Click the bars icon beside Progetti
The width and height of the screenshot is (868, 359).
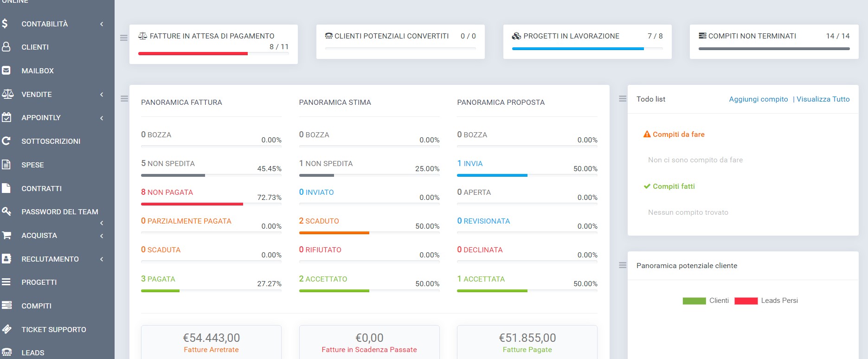[x=6, y=282]
